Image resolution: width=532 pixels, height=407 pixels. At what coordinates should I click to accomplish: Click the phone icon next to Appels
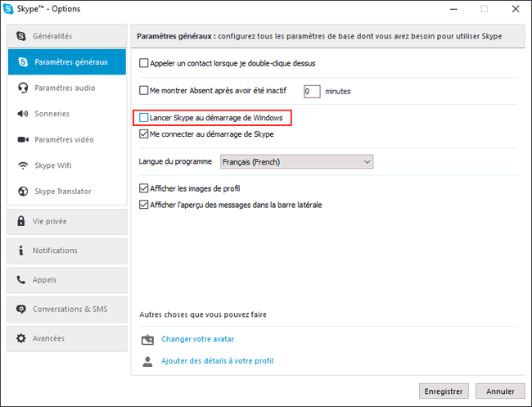(21, 280)
